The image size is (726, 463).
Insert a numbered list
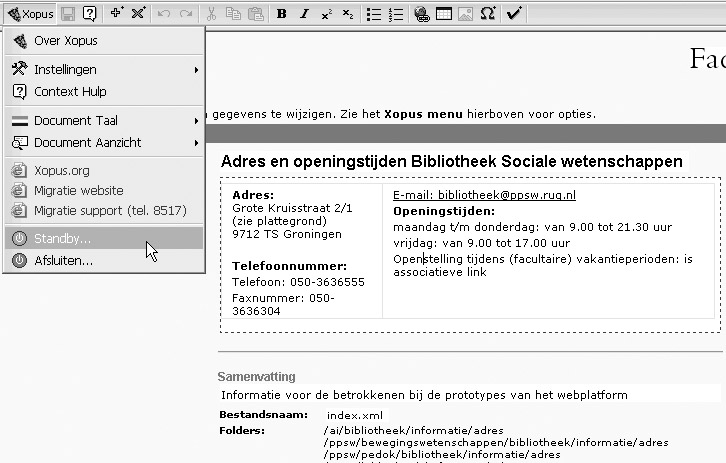click(x=396, y=14)
